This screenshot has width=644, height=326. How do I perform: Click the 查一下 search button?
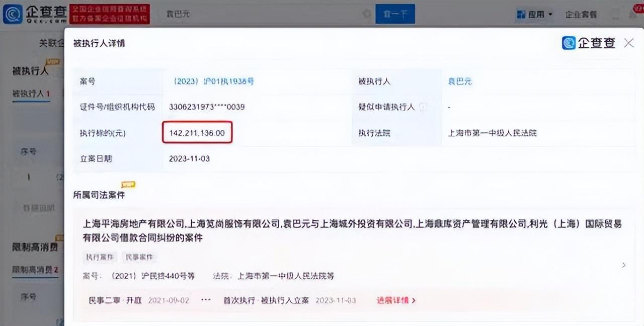tap(395, 14)
